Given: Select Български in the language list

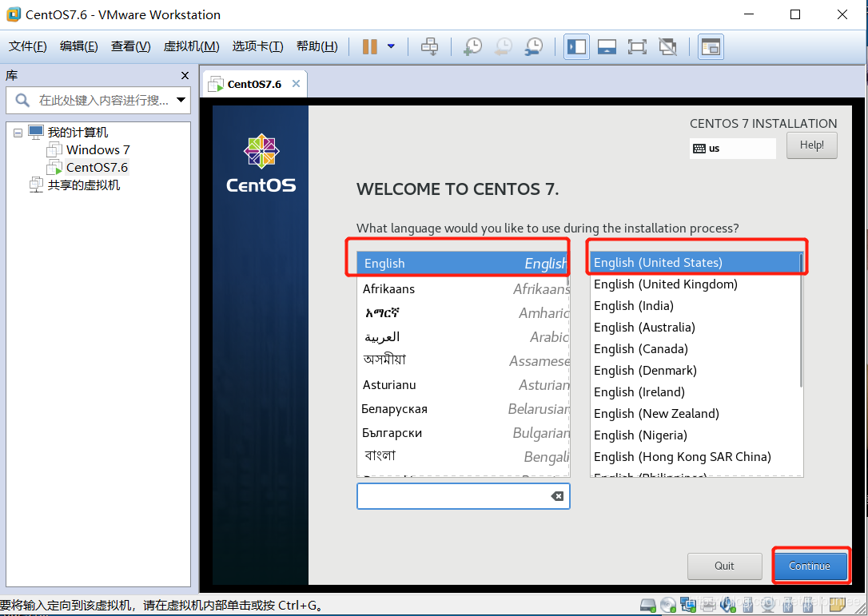Looking at the screenshot, I should (x=463, y=433).
